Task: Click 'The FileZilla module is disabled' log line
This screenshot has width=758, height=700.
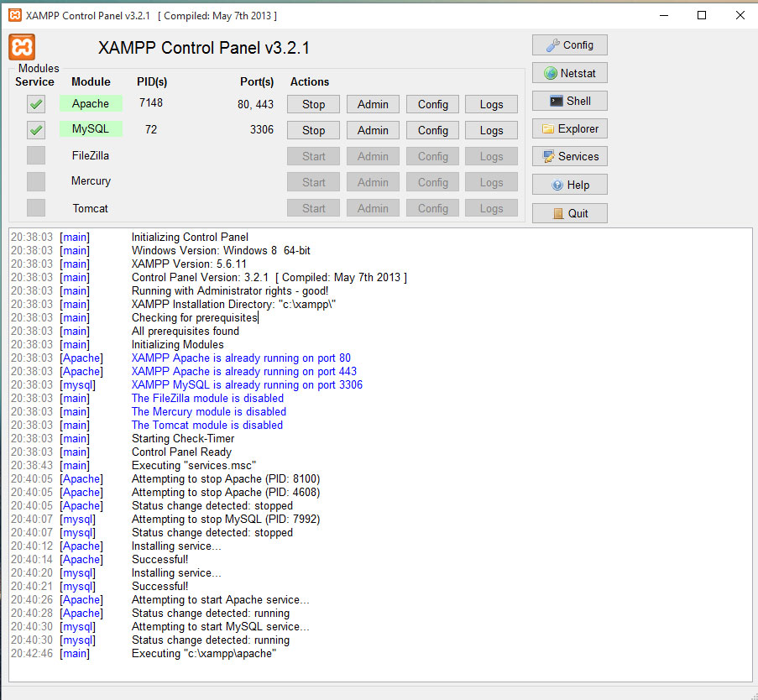Action: tap(208, 399)
